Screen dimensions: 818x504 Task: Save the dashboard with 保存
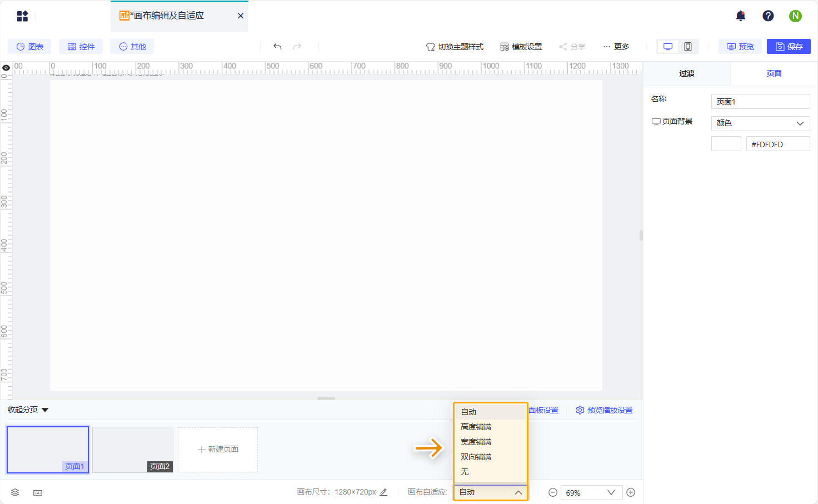pyautogui.click(x=789, y=47)
